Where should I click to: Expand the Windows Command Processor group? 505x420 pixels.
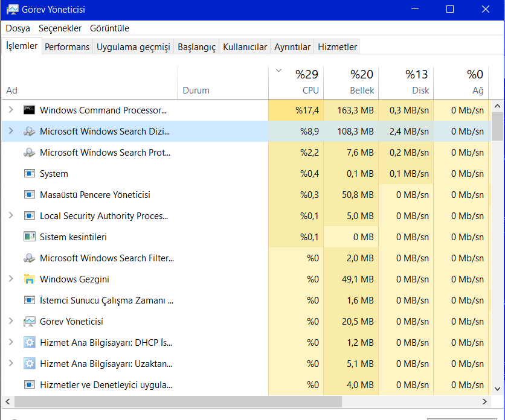point(11,110)
